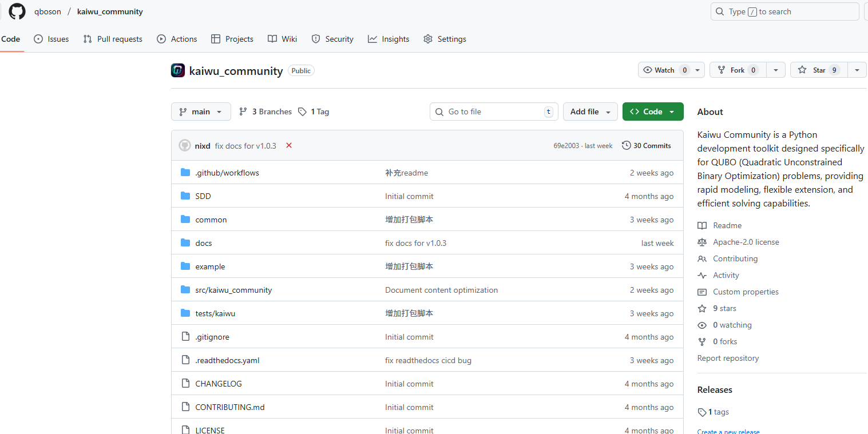The height and width of the screenshot is (434, 868).
Task: Focus the Go to file search field
Action: 493,112
